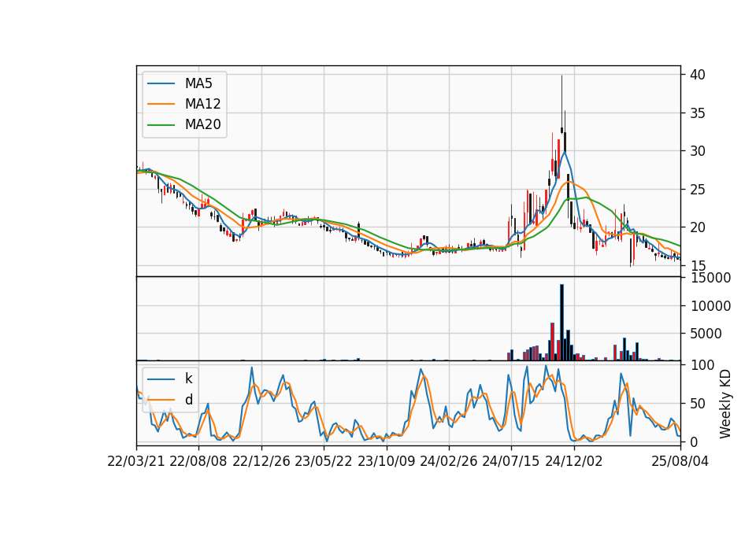
Task: Click the volume axis label 15000
Action: [x=710, y=278]
